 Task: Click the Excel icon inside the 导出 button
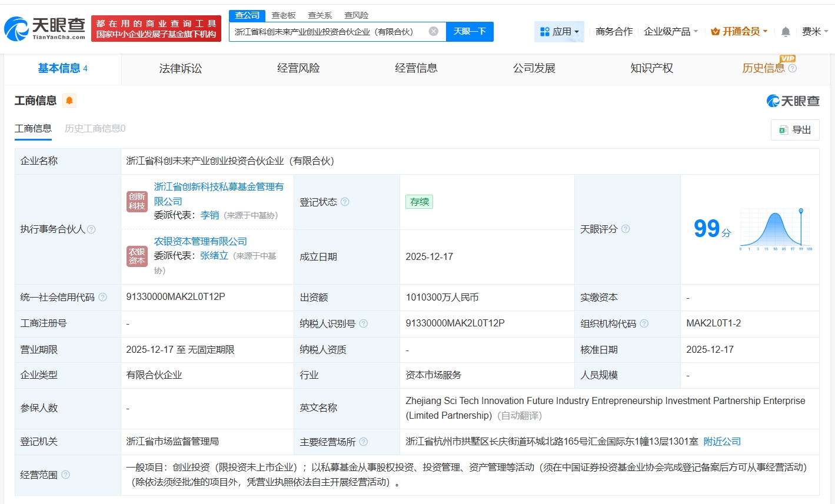pyautogui.click(x=783, y=129)
